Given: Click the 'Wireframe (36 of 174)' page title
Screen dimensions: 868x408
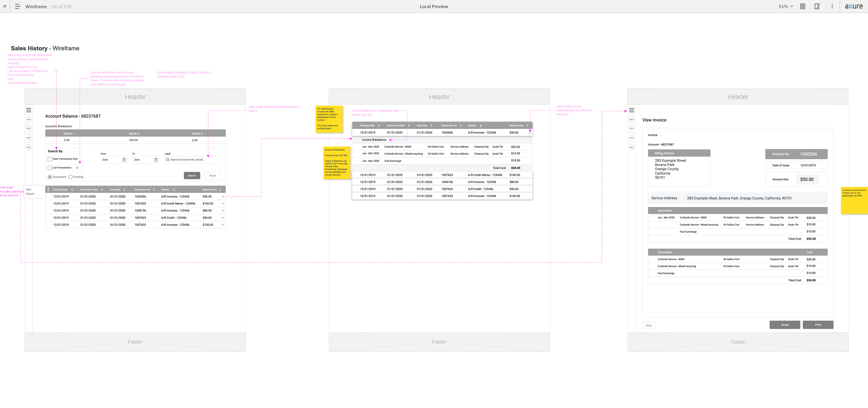Looking at the screenshot, I should pos(49,6).
